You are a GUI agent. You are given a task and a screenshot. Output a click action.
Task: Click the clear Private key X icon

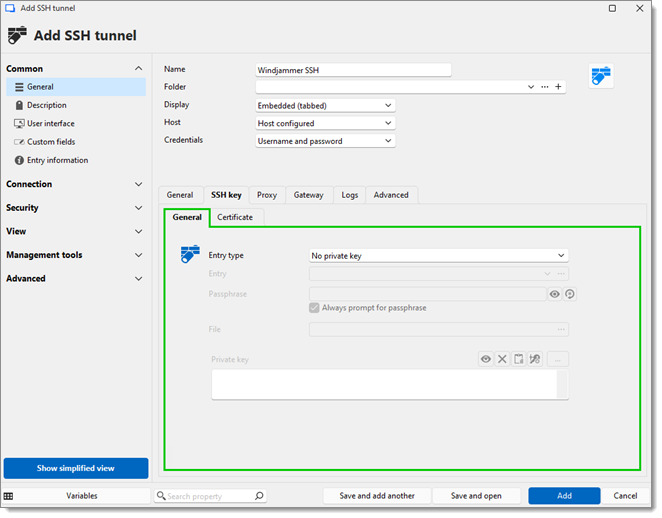(x=503, y=359)
